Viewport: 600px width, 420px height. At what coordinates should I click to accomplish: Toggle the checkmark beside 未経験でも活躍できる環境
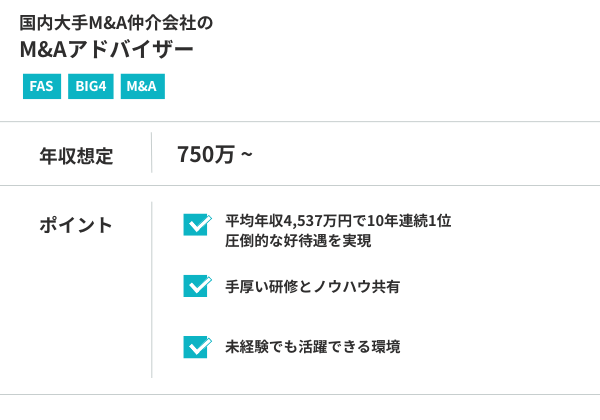click(x=196, y=347)
